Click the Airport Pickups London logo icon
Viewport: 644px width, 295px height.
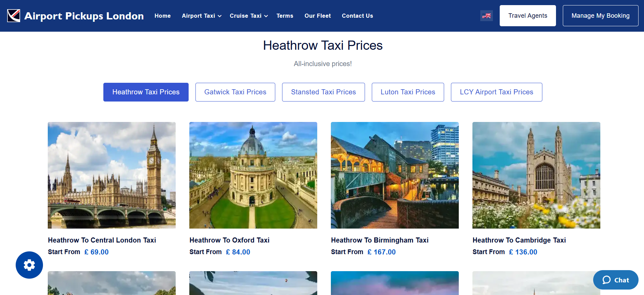[14, 16]
